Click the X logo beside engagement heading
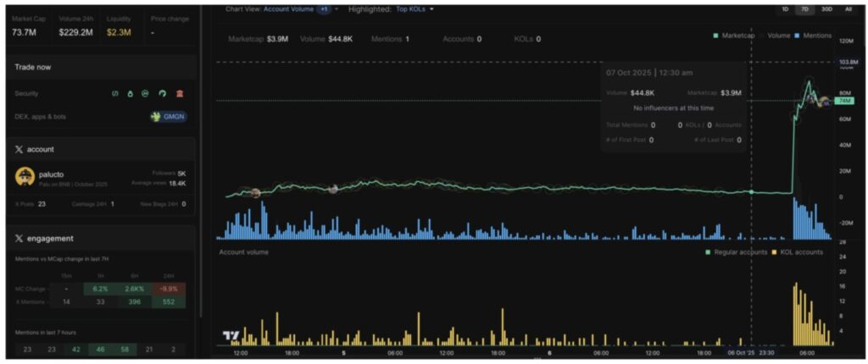 [19, 239]
